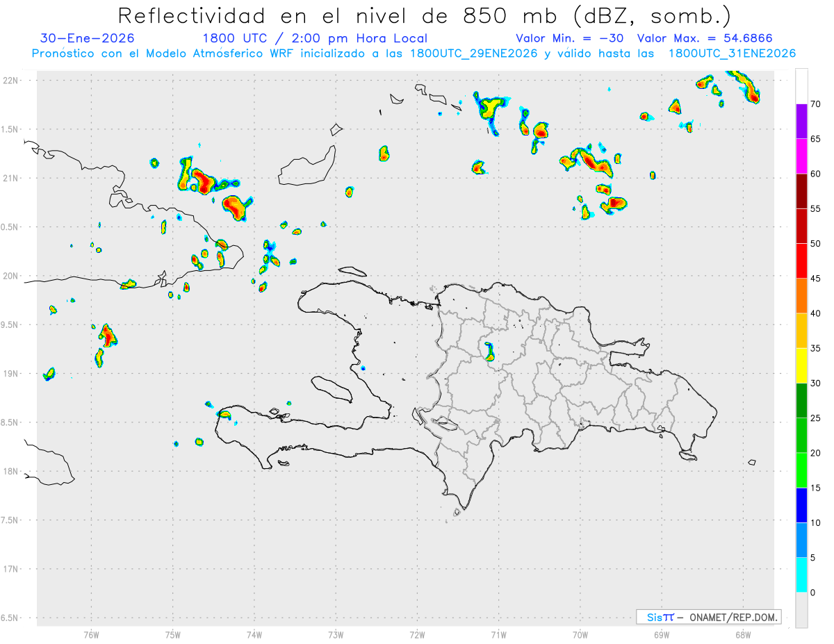Click the '72W' longitude label
The width and height of the screenshot is (834, 644).
coord(417,635)
